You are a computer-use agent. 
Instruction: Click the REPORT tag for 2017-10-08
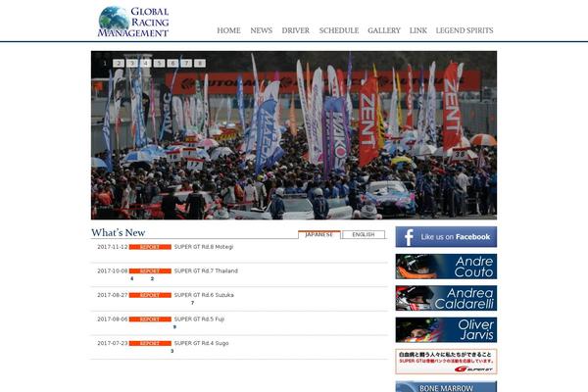point(150,270)
